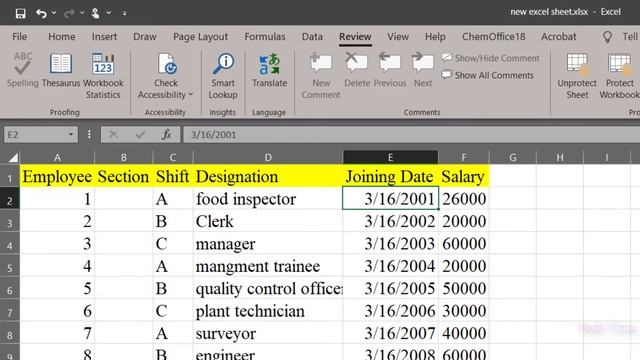Open the Help tab
Screen dimensions: 640x360
tap(435, 37)
